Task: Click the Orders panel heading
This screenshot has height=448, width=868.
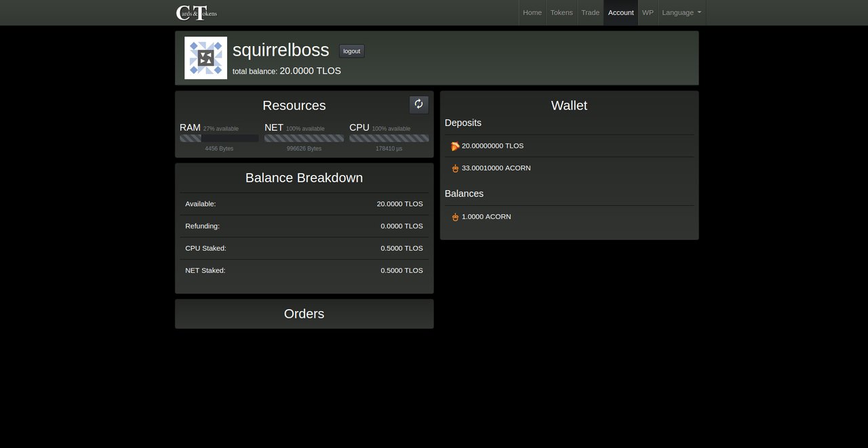Action: [x=304, y=314]
